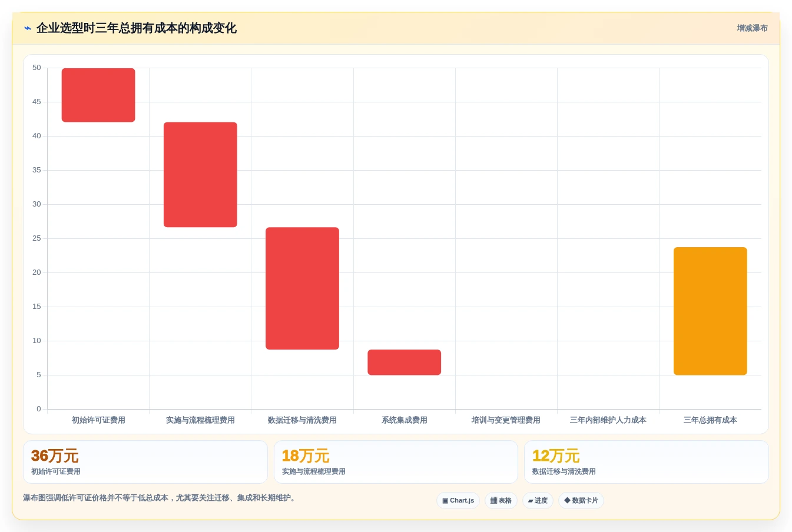Click the 增减瀑布 label in header
Screen dimensions: 792x532
point(752,28)
